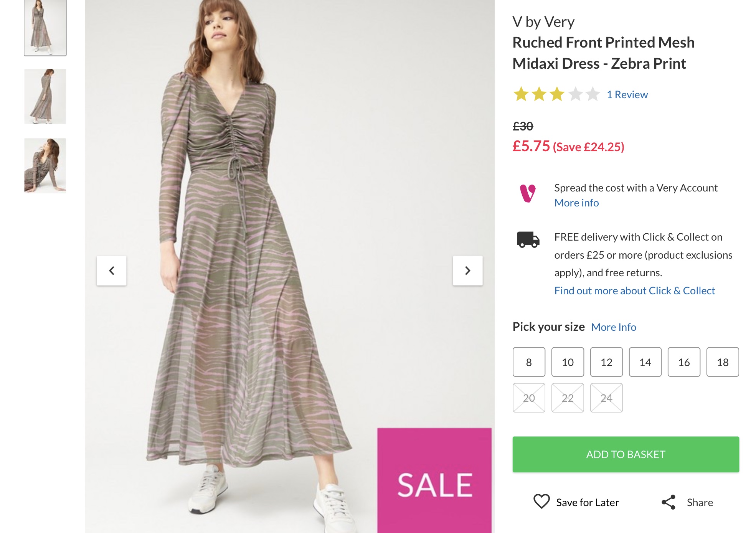
Task: View the sitting pose thumbnail
Action: pos(45,165)
